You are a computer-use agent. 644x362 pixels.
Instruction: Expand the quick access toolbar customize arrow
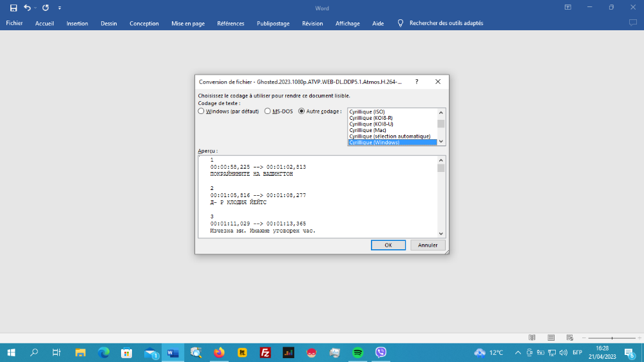59,8
